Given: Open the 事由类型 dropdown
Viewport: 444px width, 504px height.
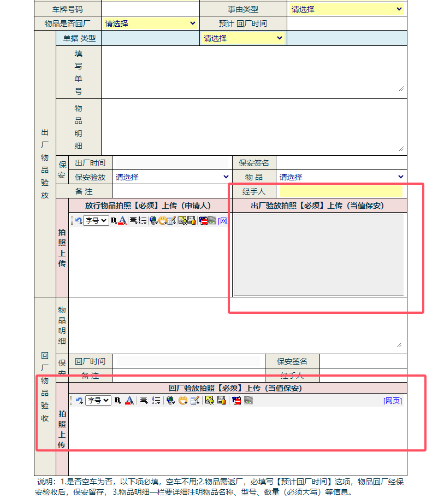Looking at the screenshot, I should 347,9.
